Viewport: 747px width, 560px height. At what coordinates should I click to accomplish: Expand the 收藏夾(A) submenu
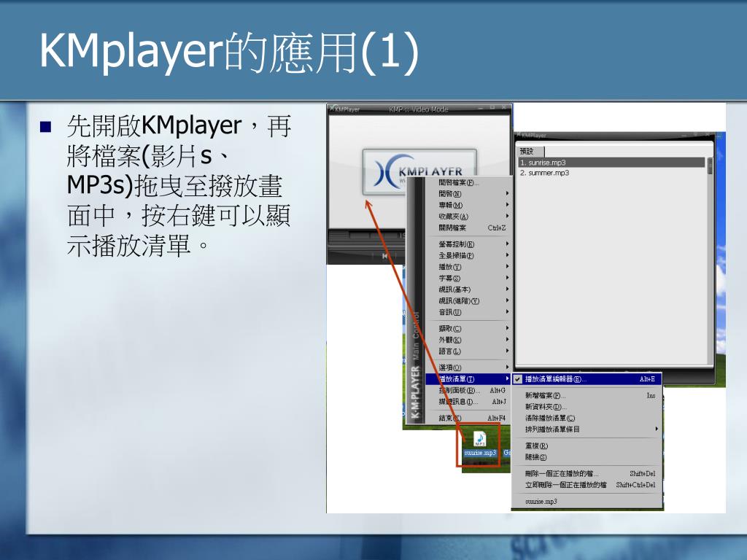(468, 217)
